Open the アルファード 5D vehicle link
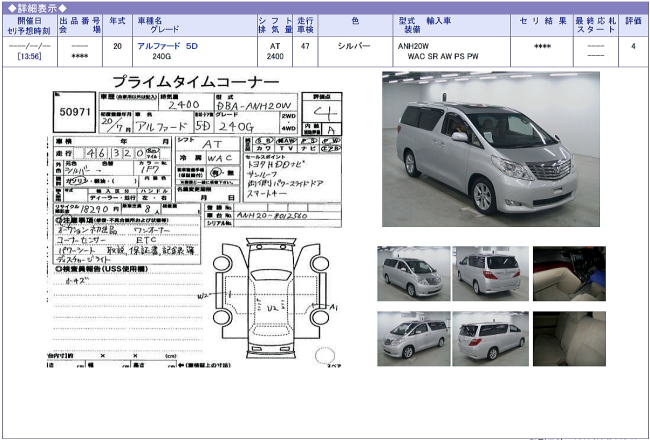The image size is (650, 440). (x=167, y=46)
